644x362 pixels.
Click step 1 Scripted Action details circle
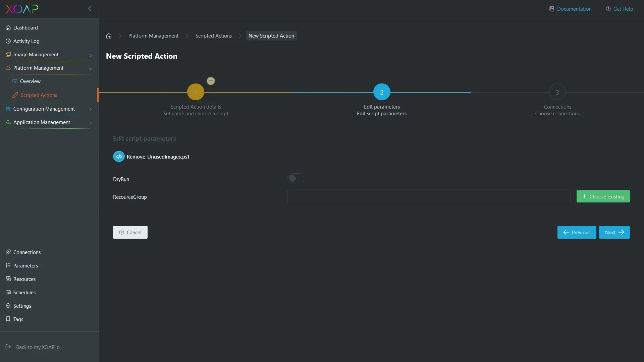point(196,92)
